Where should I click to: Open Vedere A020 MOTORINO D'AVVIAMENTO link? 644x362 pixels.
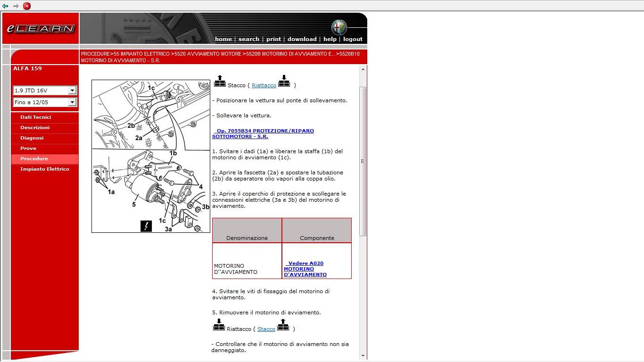pyautogui.click(x=305, y=269)
